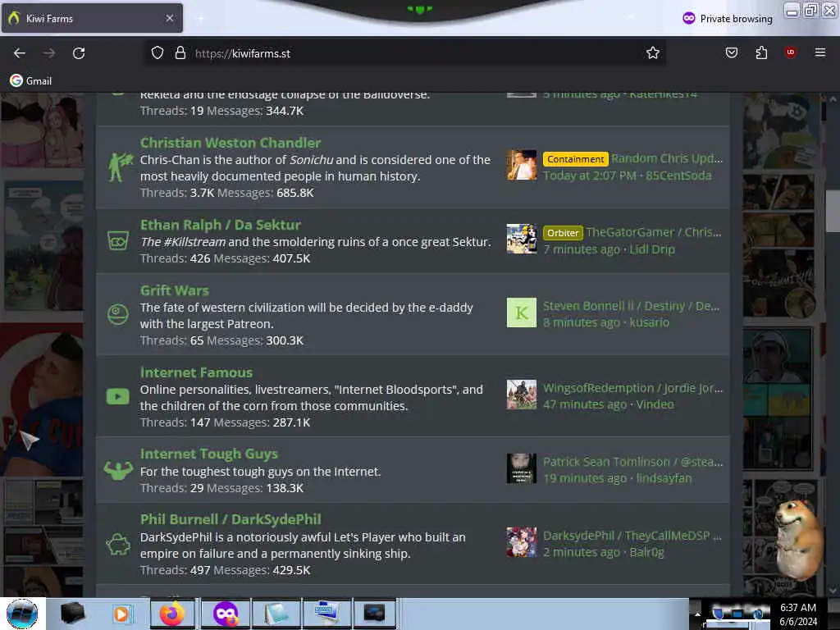The image size is (840, 630).
Task: Open Christian Weston Chandler forum
Action: click(231, 143)
